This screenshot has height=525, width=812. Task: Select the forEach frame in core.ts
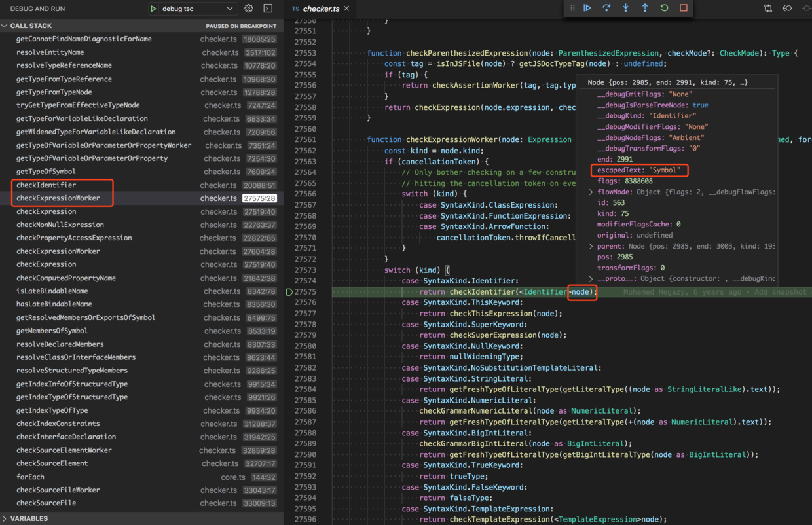pos(30,477)
